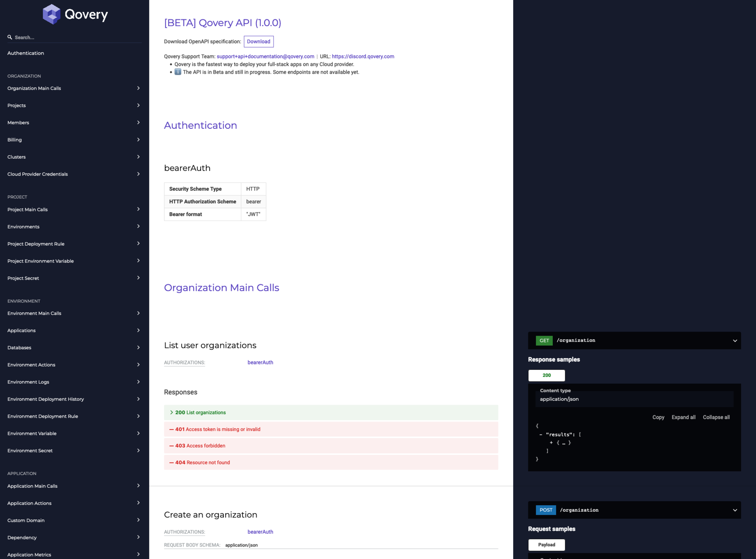This screenshot has width=756, height=559.
Task: Click chevron next to Application Main Calls
Action: (138, 486)
